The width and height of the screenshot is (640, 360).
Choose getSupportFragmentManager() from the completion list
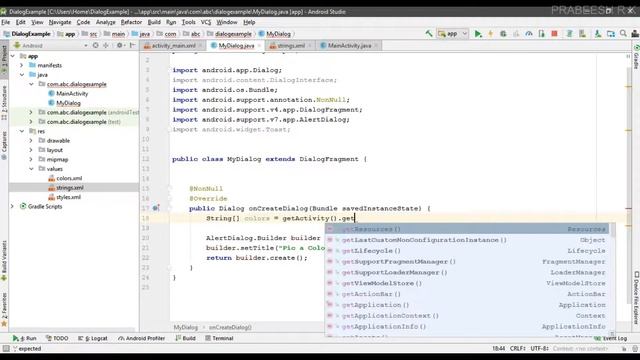tap(467, 261)
